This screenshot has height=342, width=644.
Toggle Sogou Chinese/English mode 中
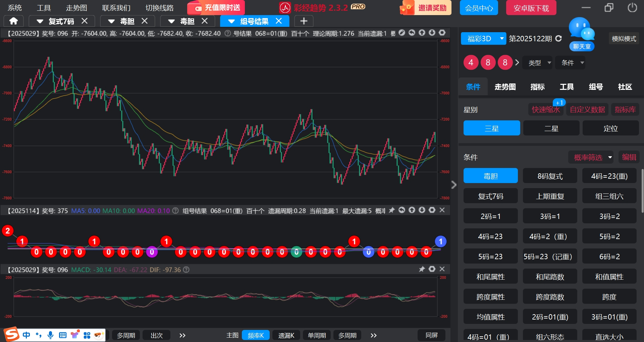tap(26, 335)
